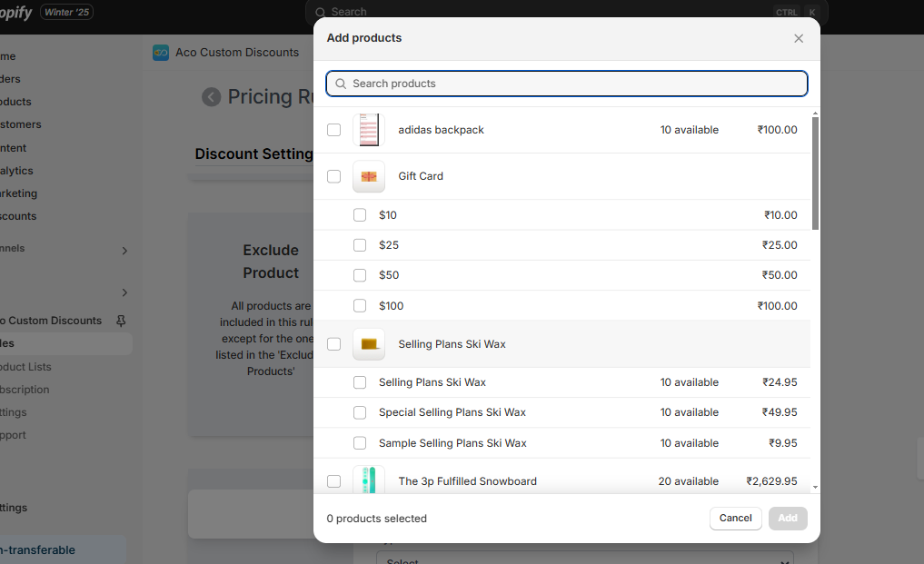Click the adidas backpack product thumbnail
This screenshot has width=924, height=564.
369,130
